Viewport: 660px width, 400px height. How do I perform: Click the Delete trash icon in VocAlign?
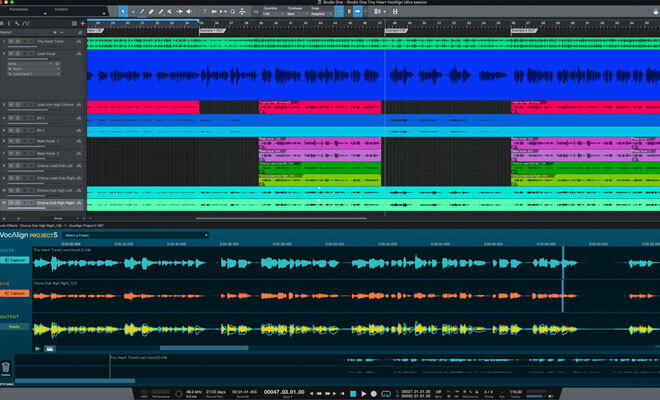(x=7, y=365)
